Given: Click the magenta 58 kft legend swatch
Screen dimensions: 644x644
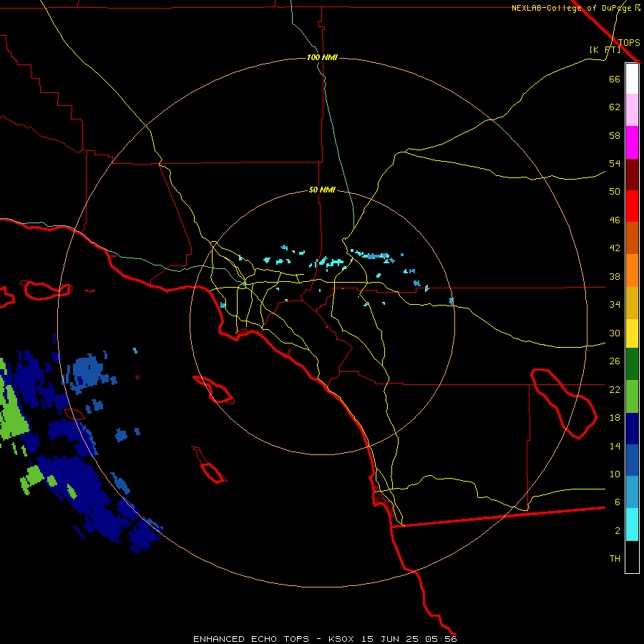Looking at the screenshot, I should tap(632, 142).
